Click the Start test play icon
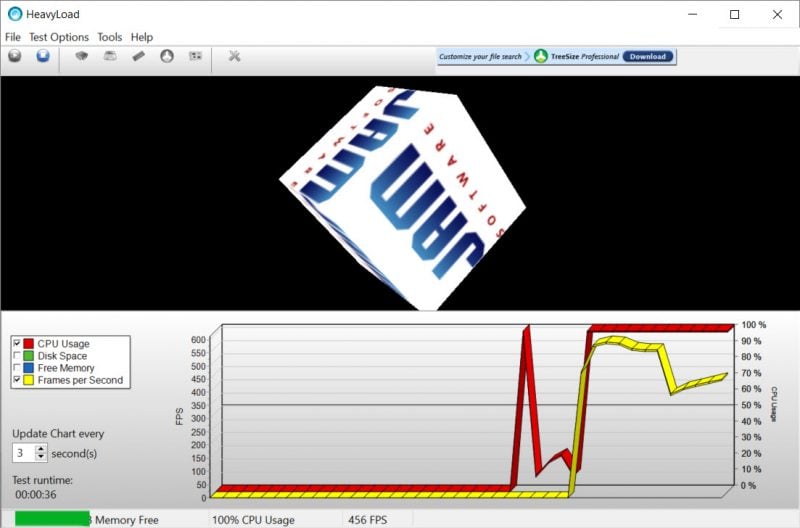This screenshot has width=800, height=528. (x=15, y=56)
